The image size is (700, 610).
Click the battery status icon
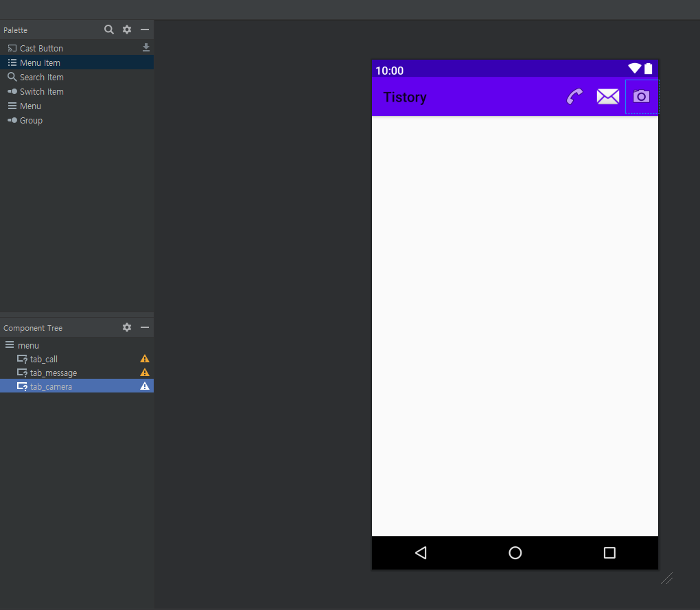[x=649, y=69]
